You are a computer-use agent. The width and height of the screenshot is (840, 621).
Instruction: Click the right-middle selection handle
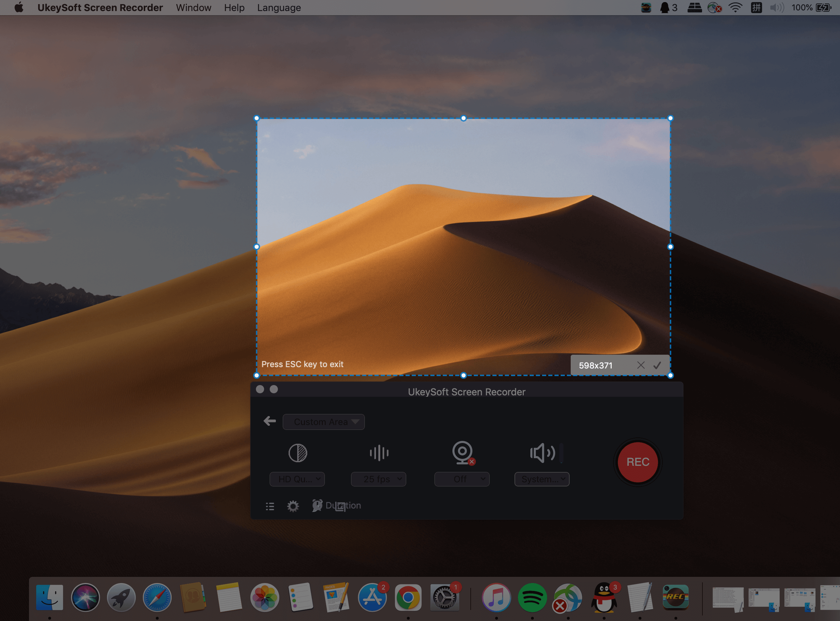(x=670, y=247)
